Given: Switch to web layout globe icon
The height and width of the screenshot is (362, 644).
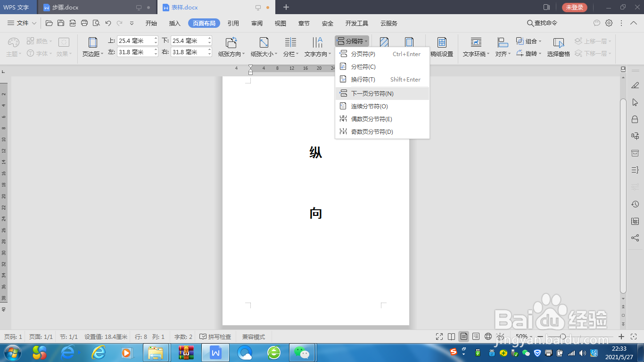Looking at the screenshot, I should point(488,337).
